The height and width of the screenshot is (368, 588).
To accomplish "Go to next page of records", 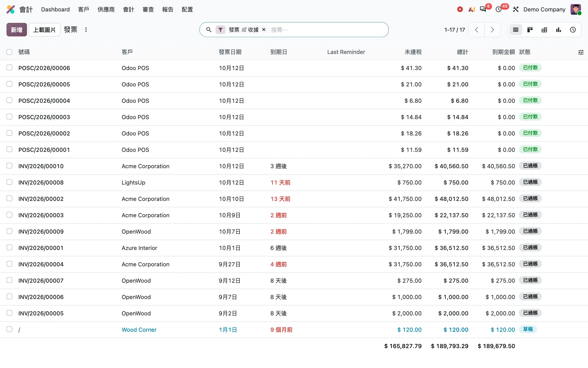I will [492, 30].
